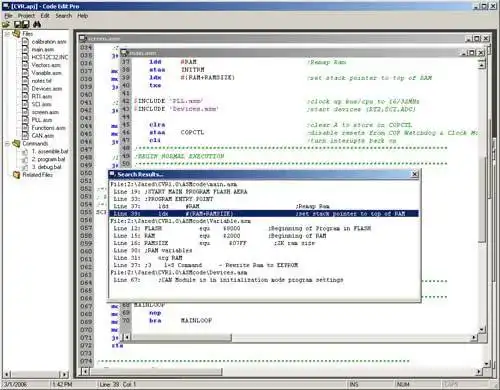The height and width of the screenshot is (390, 500).
Task: Click the notes.txt file icon
Action: coord(26,81)
